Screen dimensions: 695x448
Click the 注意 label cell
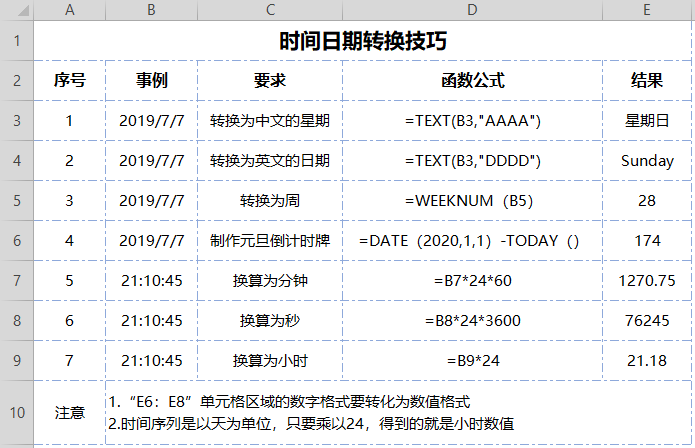click(70, 413)
